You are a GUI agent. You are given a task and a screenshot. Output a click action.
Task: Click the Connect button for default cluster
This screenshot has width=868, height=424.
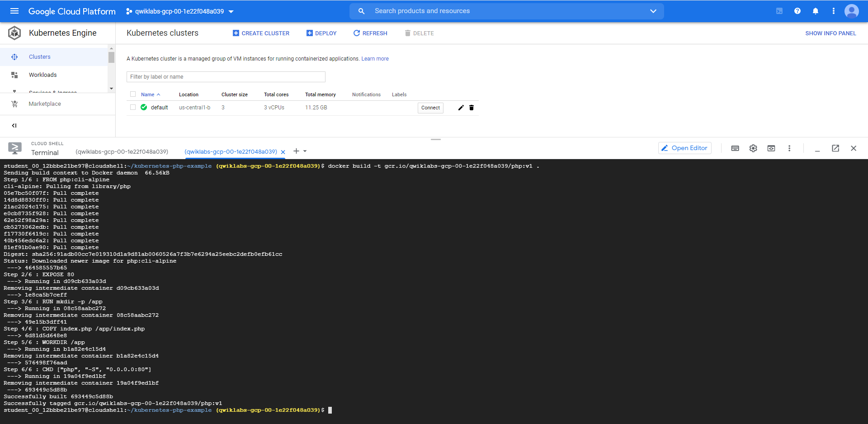[x=430, y=108]
